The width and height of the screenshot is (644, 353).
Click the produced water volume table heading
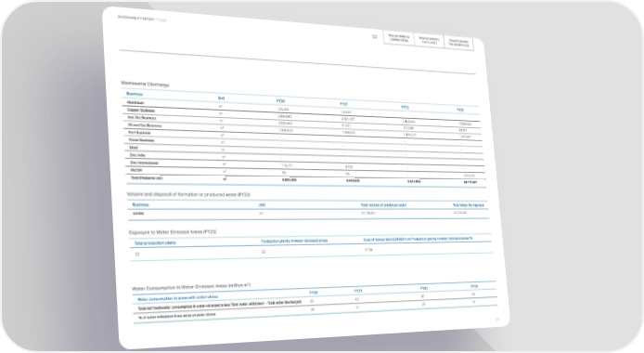pyautogui.click(x=188, y=194)
